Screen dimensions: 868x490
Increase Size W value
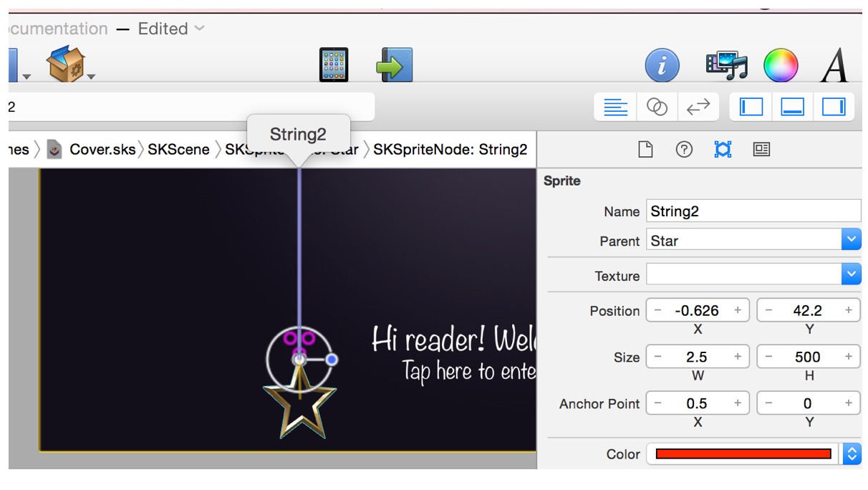click(738, 356)
